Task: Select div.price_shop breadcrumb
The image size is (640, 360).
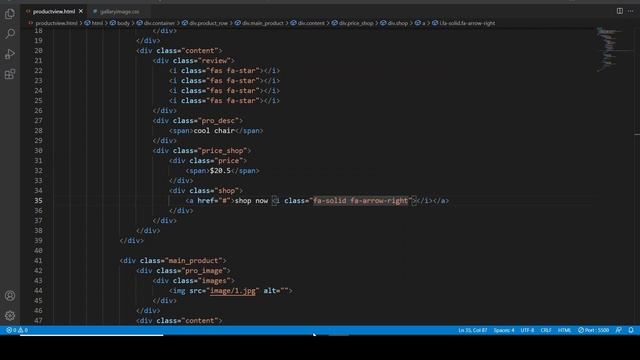Action: (x=353, y=23)
